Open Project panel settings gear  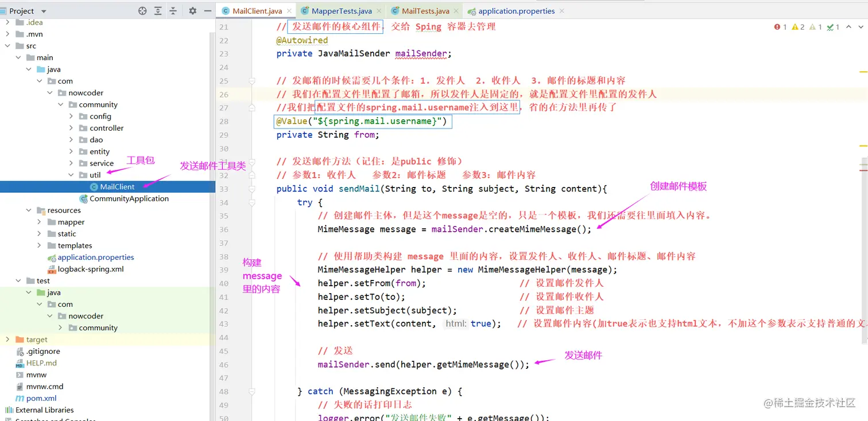tap(192, 11)
